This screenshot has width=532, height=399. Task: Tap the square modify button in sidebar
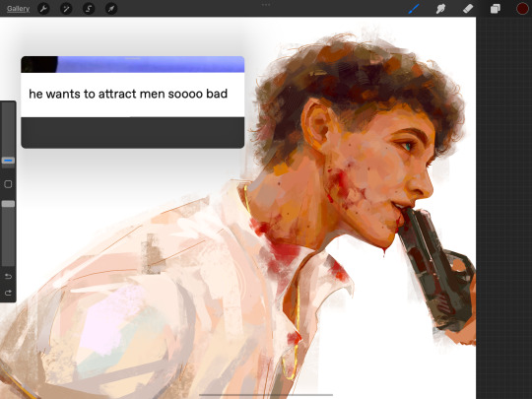8,184
